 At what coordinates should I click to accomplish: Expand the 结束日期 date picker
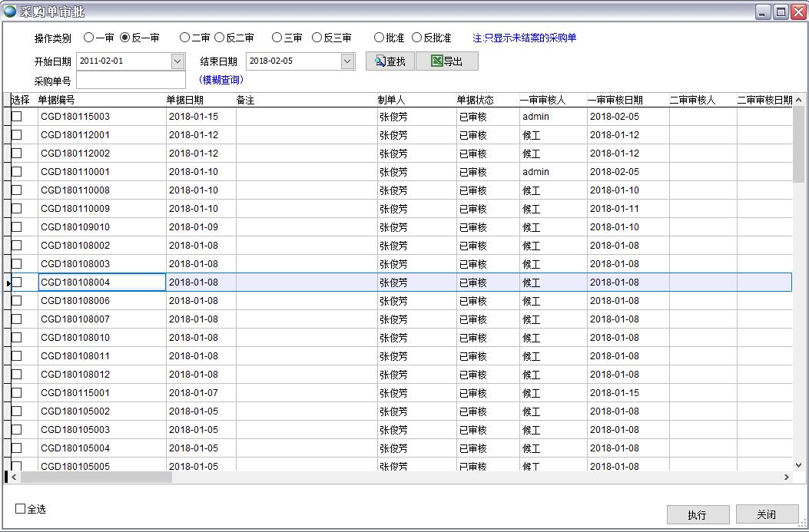(347, 61)
